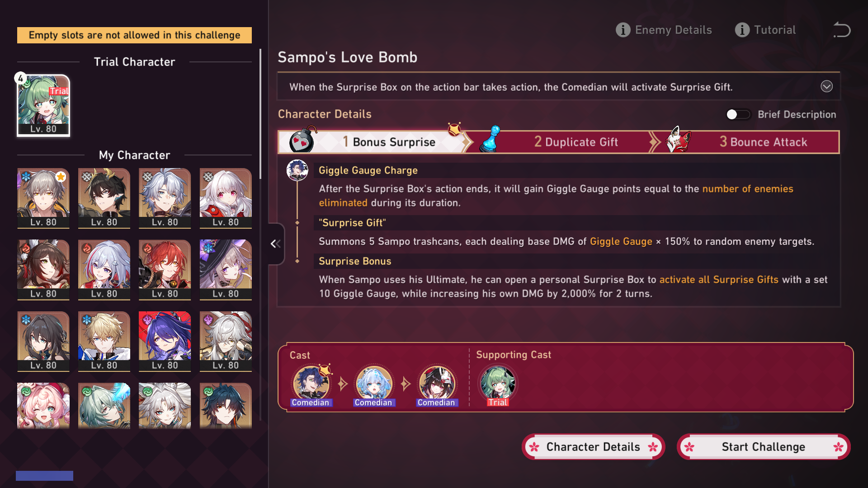Expand the Surprise Box challenge description
The height and width of the screenshot is (488, 868).
tap(826, 86)
